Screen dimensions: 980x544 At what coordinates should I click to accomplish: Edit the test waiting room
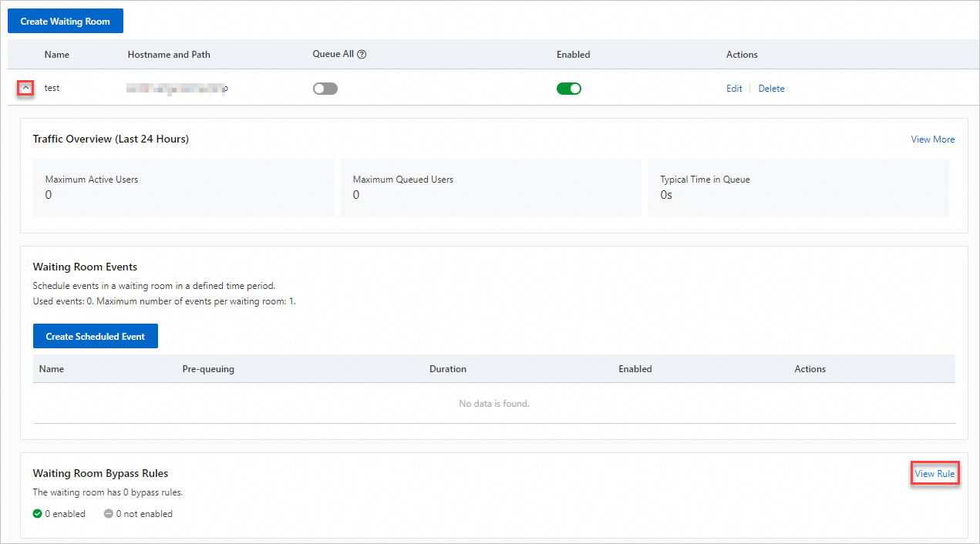pyautogui.click(x=734, y=89)
